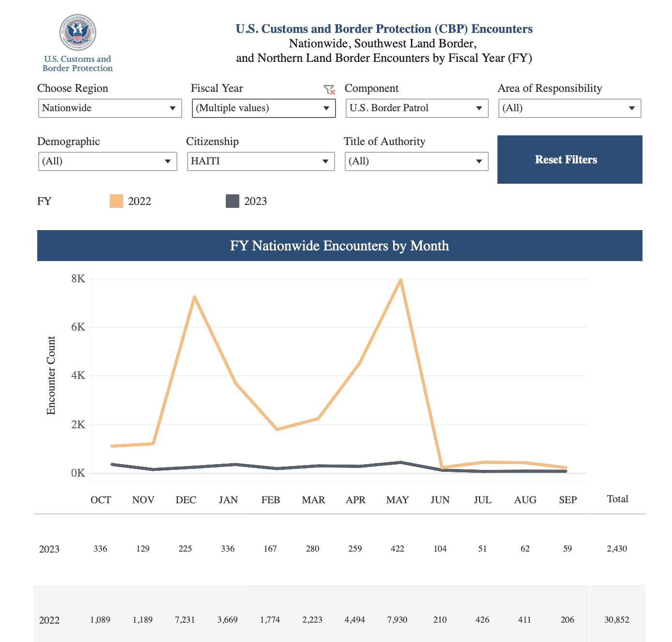The image size is (672, 642).
Task: Click the 2022 August value 411
Action: 525,620
